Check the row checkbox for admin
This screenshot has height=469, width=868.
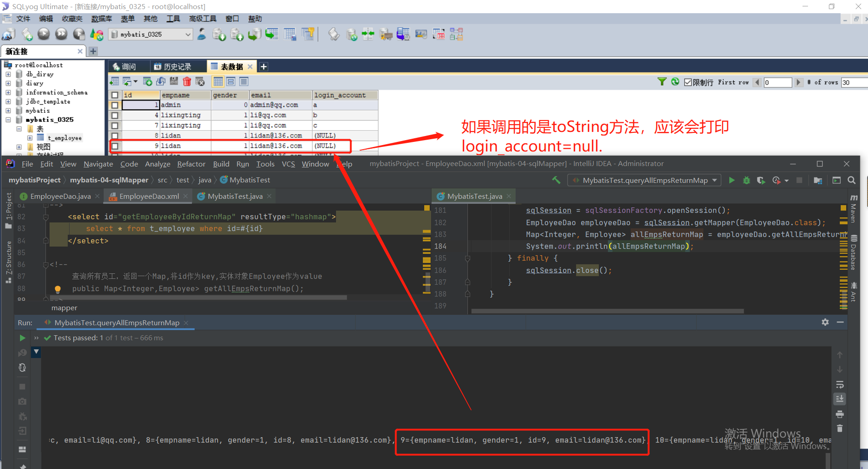pos(115,105)
